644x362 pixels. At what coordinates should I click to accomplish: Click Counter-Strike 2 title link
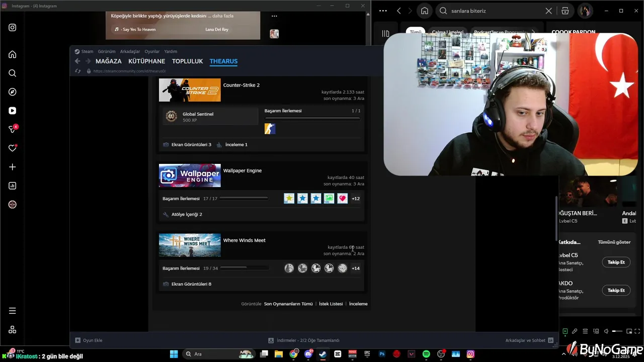242,85
